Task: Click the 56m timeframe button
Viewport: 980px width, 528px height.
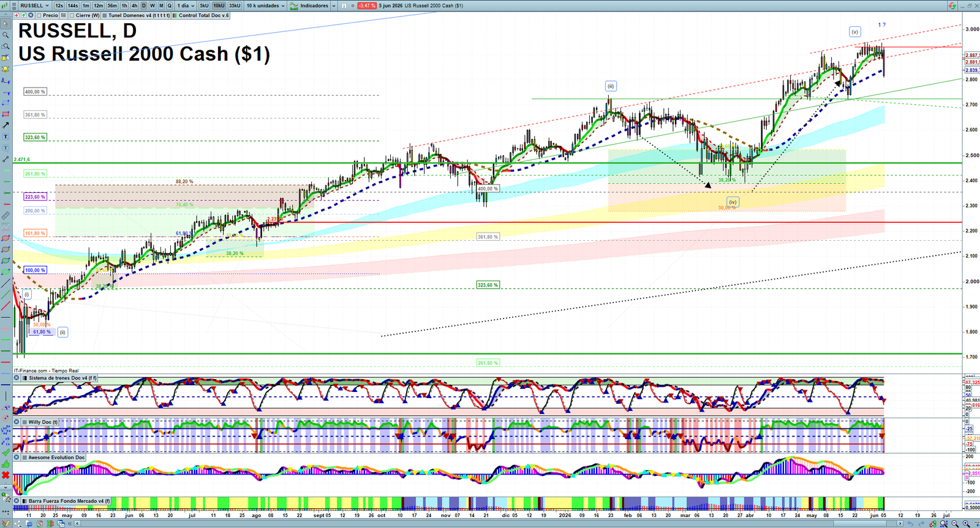Action: (112, 6)
